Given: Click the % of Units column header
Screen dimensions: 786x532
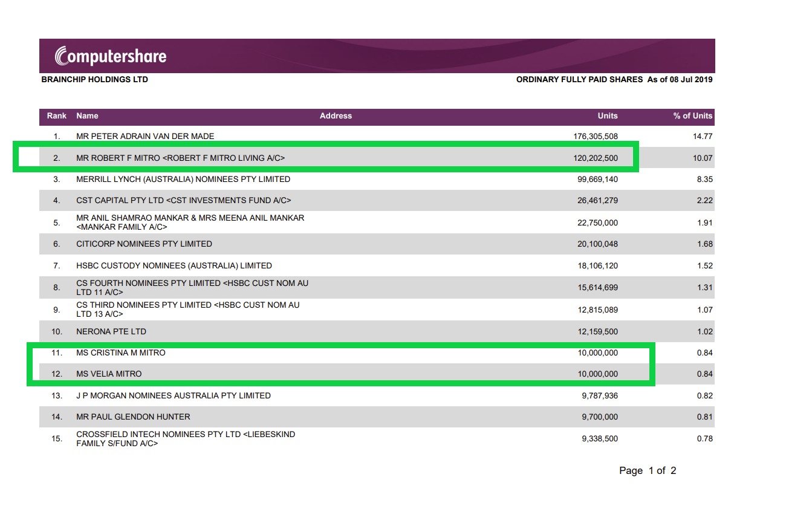Looking at the screenshot, I should click(x=693, y=115).
